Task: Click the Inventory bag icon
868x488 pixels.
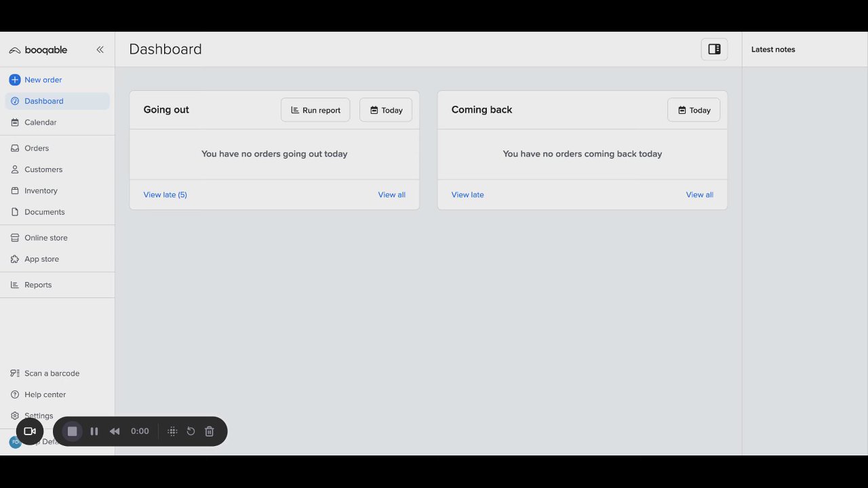Action: point(15,191)
